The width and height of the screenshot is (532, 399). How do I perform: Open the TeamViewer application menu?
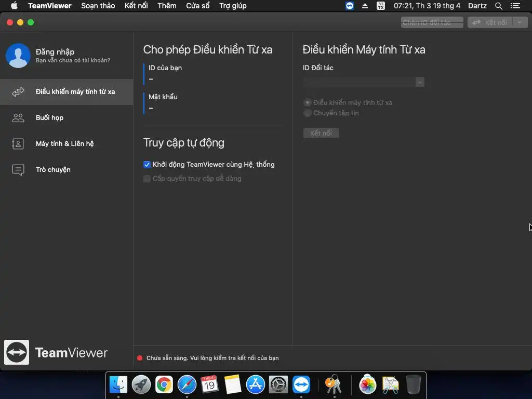[x=50, y=6]
